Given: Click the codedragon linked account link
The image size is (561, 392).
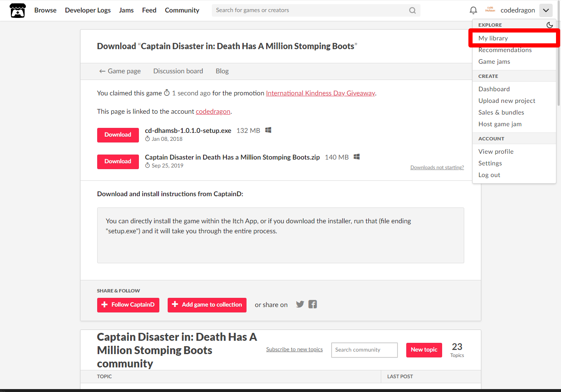Looking at the screenshot, I should [213, 112].
